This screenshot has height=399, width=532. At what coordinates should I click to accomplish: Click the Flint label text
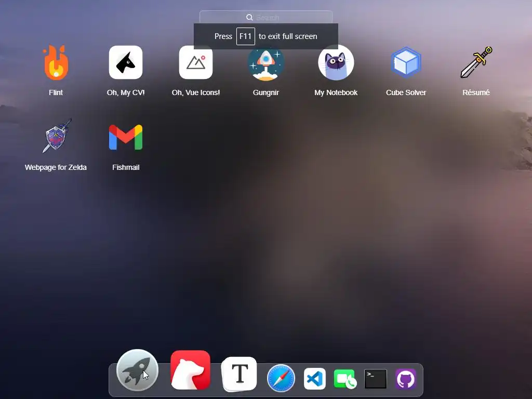pyautogui.click(x=56, y=92)
